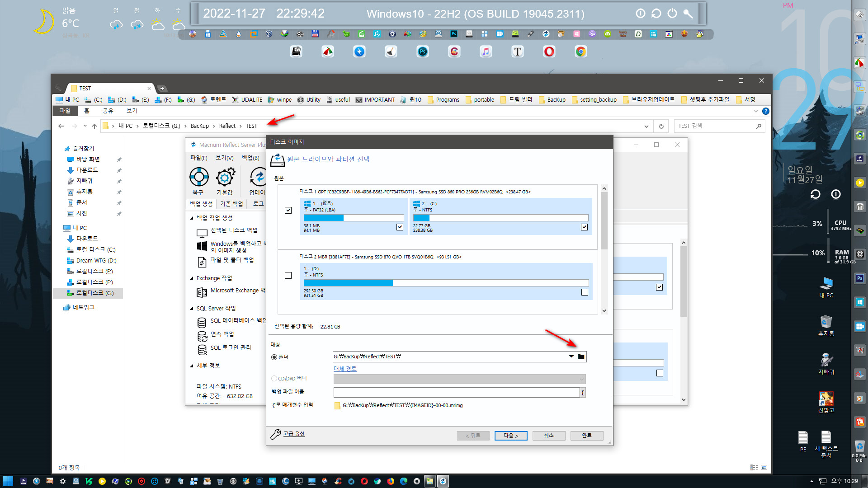Screen dimensions: 868x488
Task: Select 'Image selected disks' backup task icon
Action: point(202,233)
